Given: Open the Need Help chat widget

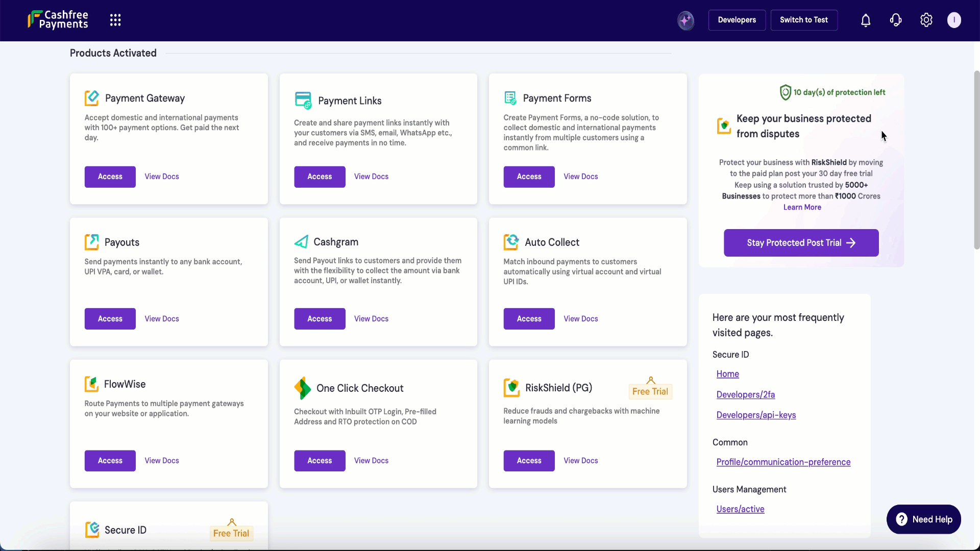Looking at the screenshot, I should 923,519.
